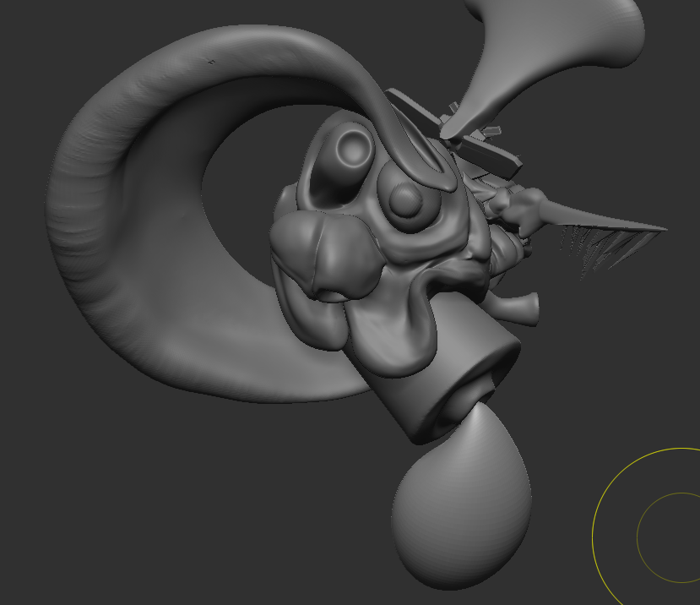Click the ringed circular eye socket on the head
The height and width of the screenshot is (605, 700).
354,149
